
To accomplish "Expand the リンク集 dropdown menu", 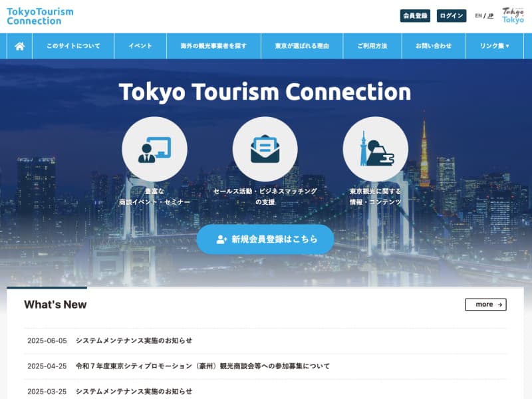I will point(495,46).
